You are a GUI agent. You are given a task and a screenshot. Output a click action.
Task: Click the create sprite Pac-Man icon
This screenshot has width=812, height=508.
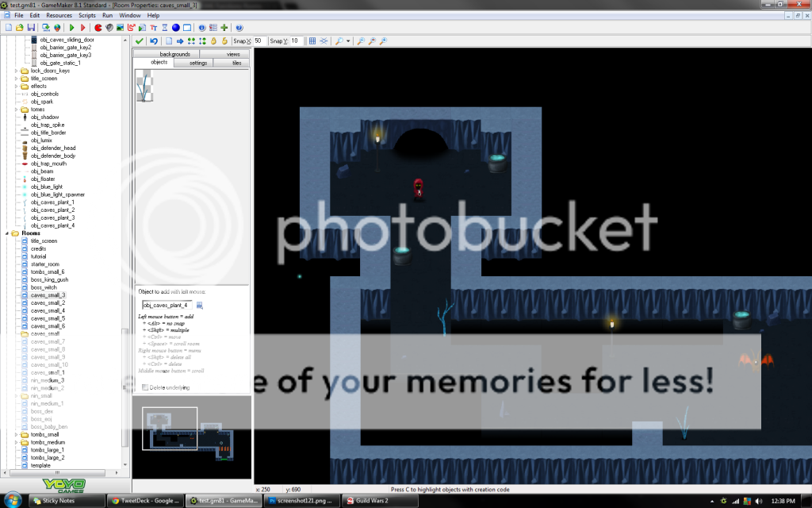(x=98, y=27)
